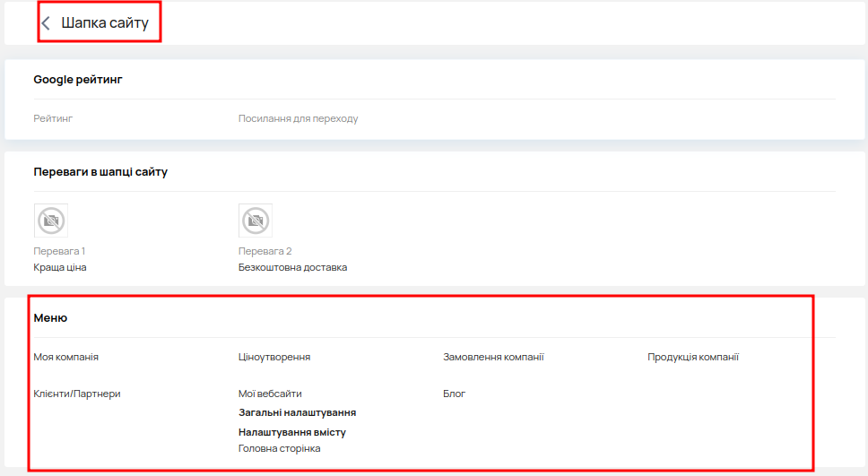Click the Шапка сайту page title
The height and width of the screenshot is (476, 868).
point(105,23)
